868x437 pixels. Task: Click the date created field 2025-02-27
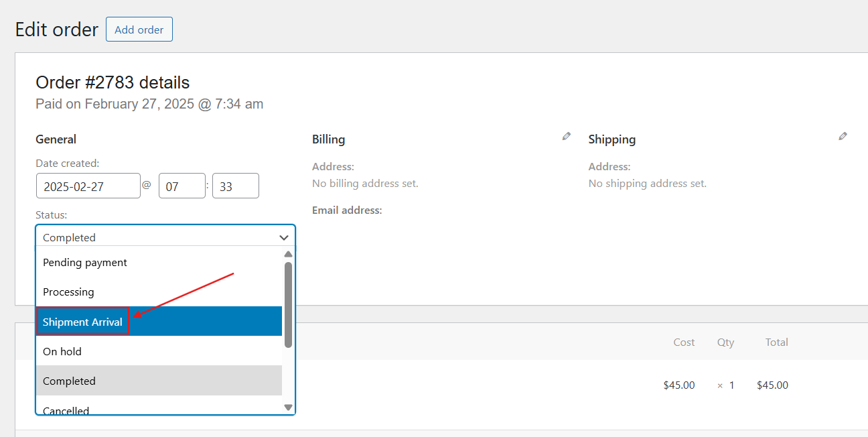(x=88, y=186)
